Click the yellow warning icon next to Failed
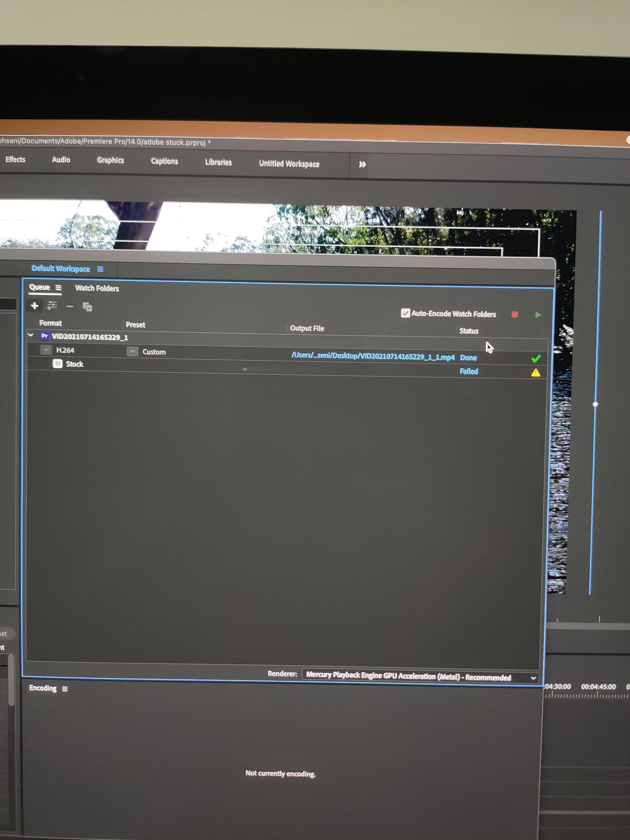630x840 pixels. 535,373
